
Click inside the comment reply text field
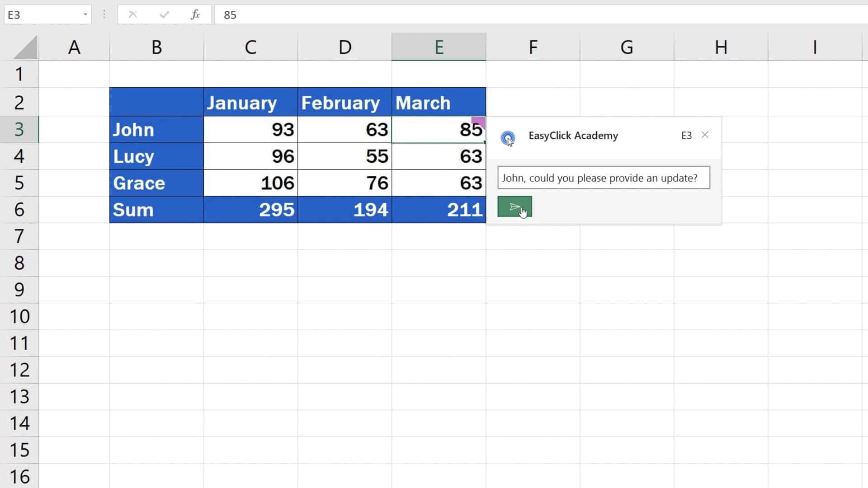(x=604, y=178)
